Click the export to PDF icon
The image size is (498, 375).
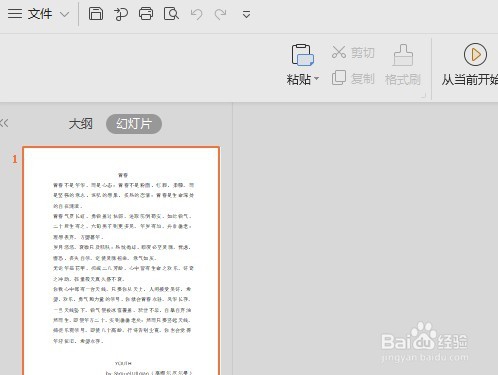tap(121, 14)
